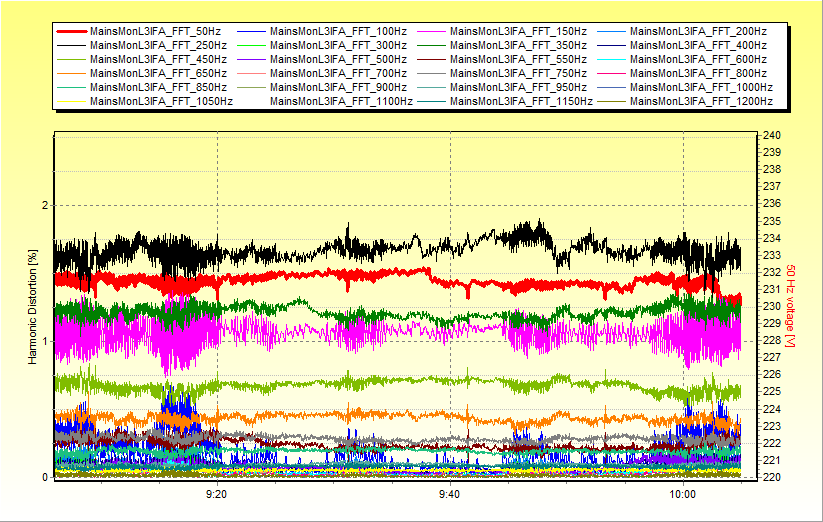The height and width of the screenshot is (522, 823).
Task: Click the 9:20 time axis label
Action: [216, 494]
